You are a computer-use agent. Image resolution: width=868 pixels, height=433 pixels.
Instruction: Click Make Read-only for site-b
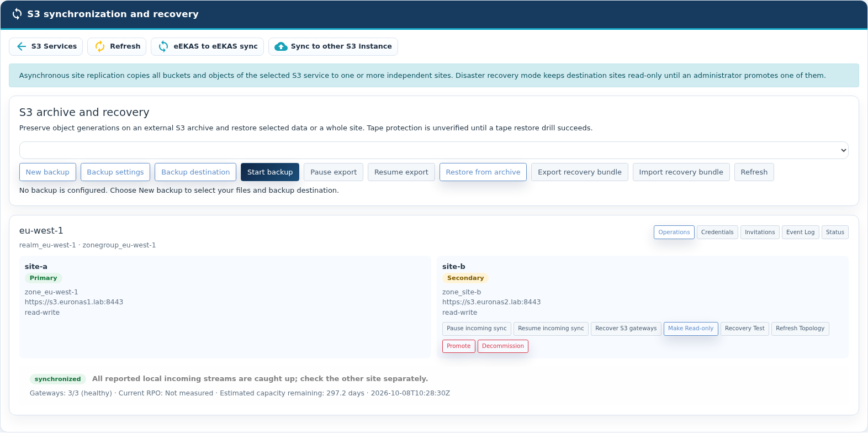691,329
